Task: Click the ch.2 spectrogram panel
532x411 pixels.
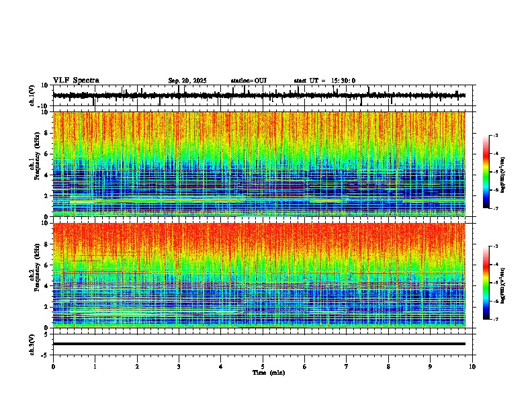Action: [259, 275]
